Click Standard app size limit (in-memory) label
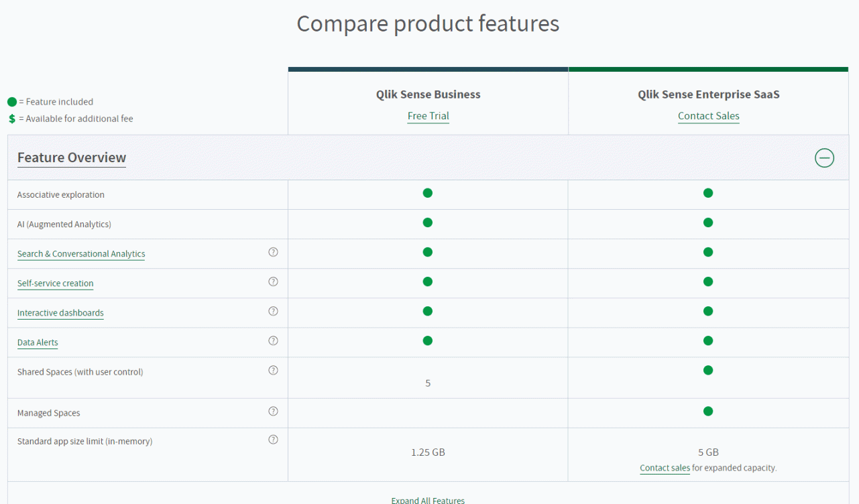The width and height of the screenshot is (859, 504). (x=85, y=442)
